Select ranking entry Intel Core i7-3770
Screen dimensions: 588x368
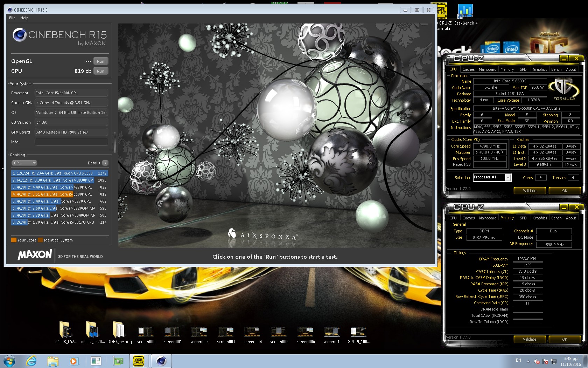[x=59, y=201]
